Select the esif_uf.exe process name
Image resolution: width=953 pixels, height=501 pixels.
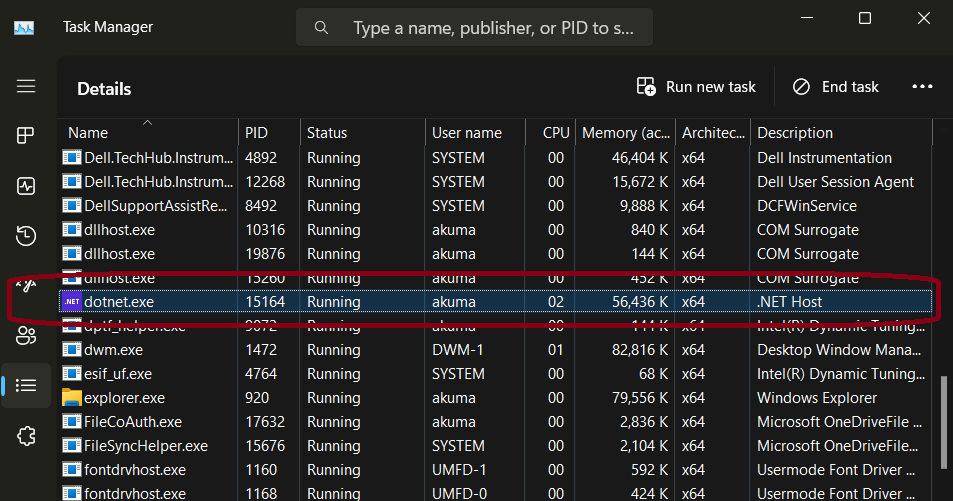coord(118,374)
